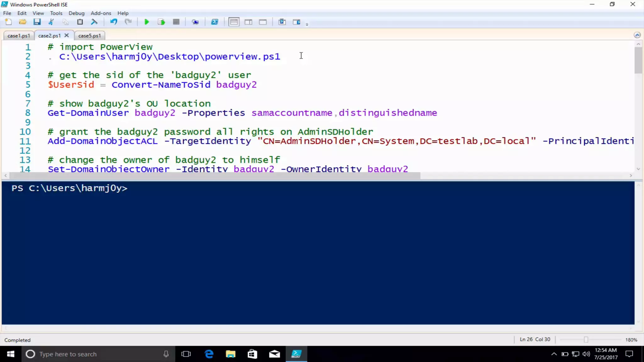Switch to the case5.ps1 tab
Viewport: 644px width, 362px height.
(90, 36)
